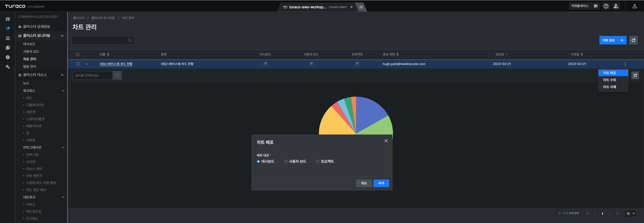Check the select-all checkbox in table header
This screenshot has width=644, height=223.
tap(78, 54)
